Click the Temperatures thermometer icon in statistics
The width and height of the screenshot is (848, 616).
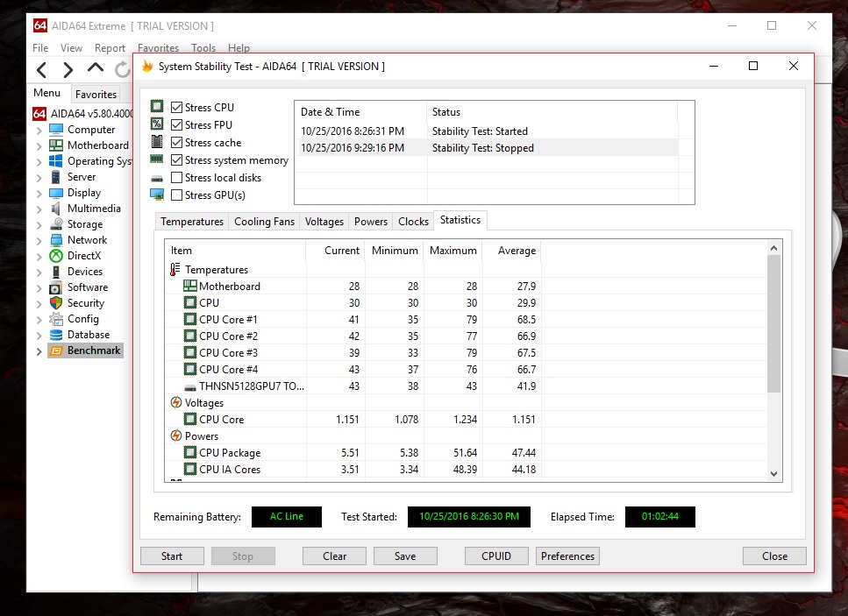pyautogui.click(x=175, y=269)
